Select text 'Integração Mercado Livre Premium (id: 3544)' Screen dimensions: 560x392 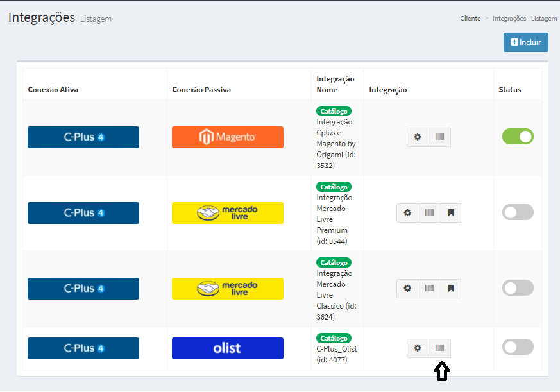coord(334,219)
